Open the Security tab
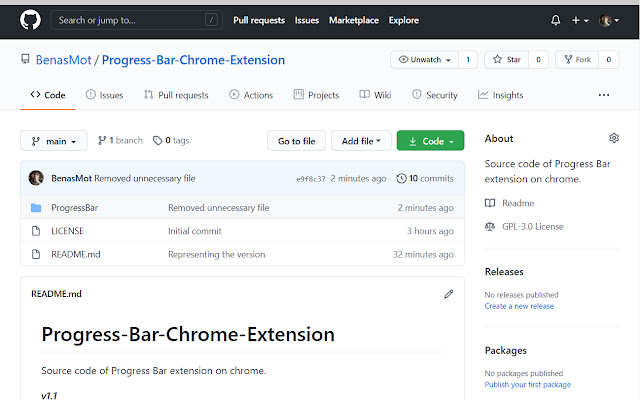The height and width of the screenshot is (400, 640). click(435, 95)
